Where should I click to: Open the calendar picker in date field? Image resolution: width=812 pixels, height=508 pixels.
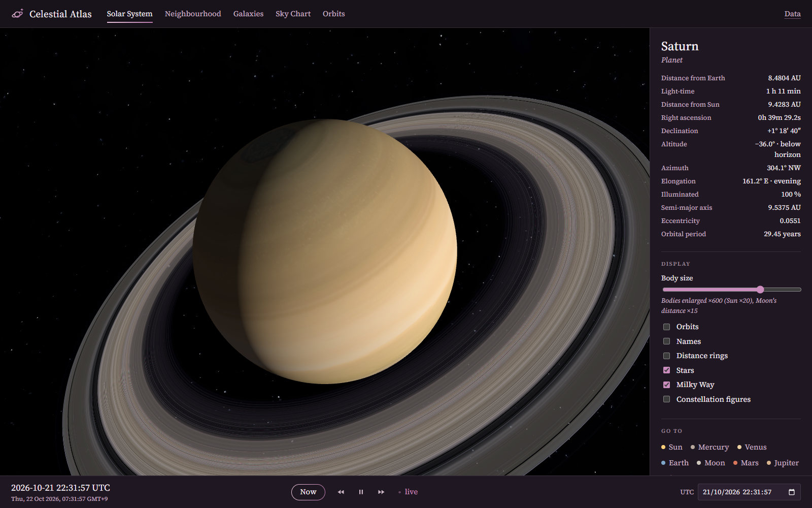(x=792, y=492)
